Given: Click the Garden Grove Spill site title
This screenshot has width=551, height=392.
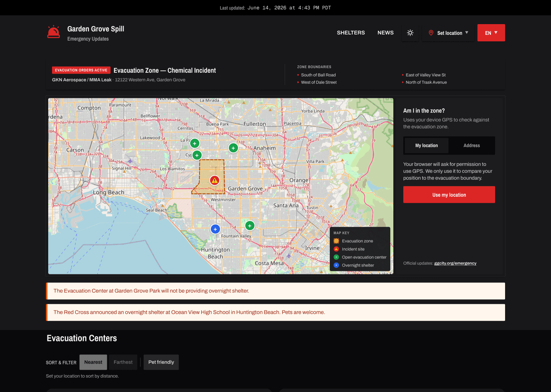Looking at the screenshot, I should click(x=96, y=29).
